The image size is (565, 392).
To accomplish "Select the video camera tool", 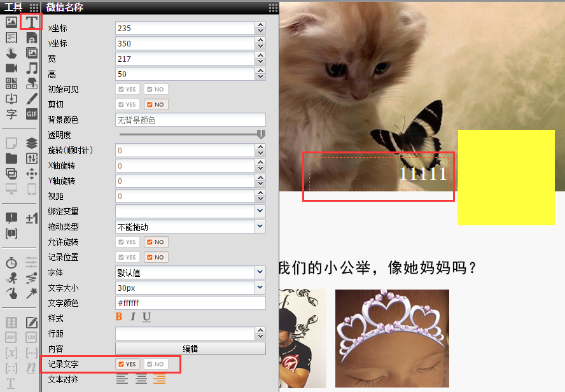I will point(11,68).
